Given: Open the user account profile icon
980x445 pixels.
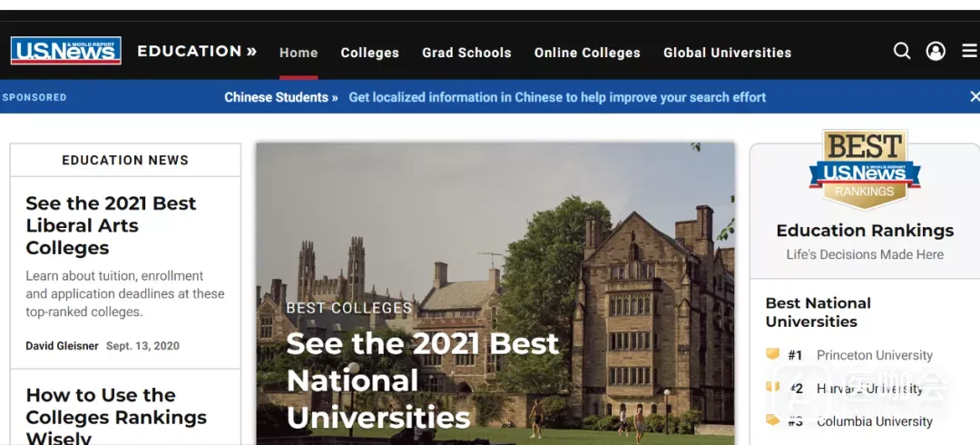Looking at the screenshot, I should pos(936,51).
